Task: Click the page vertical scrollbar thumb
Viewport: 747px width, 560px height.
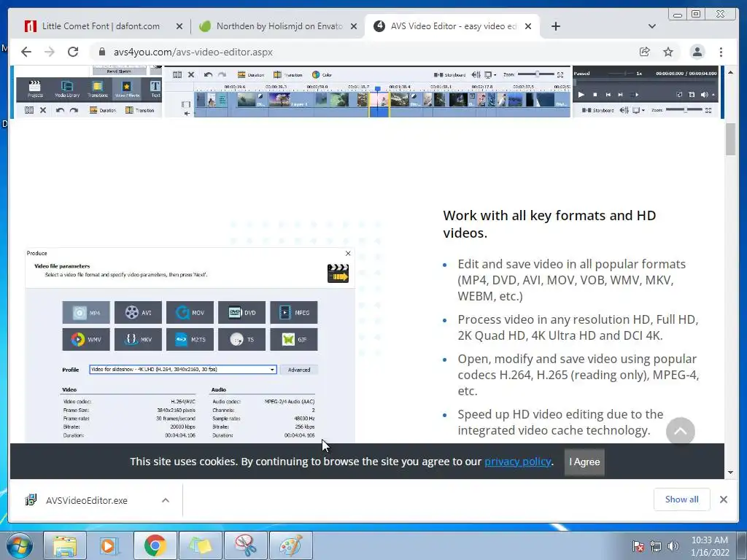Action: (731, 139)
